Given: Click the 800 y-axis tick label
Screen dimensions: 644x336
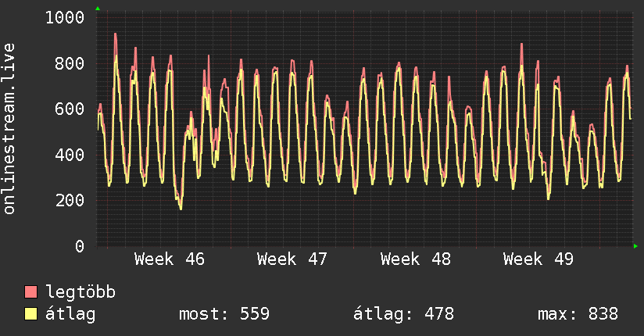Looking at the screenshot, I should tap(70, 63).
